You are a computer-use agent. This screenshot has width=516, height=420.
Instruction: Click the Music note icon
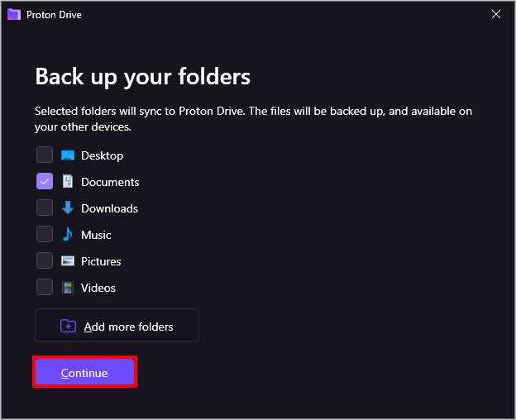point(68,234)
